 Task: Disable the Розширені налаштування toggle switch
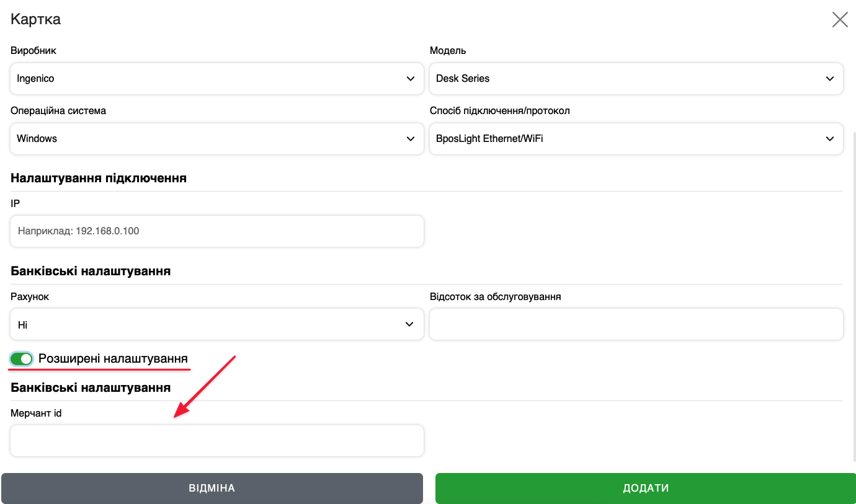[21, 359]
